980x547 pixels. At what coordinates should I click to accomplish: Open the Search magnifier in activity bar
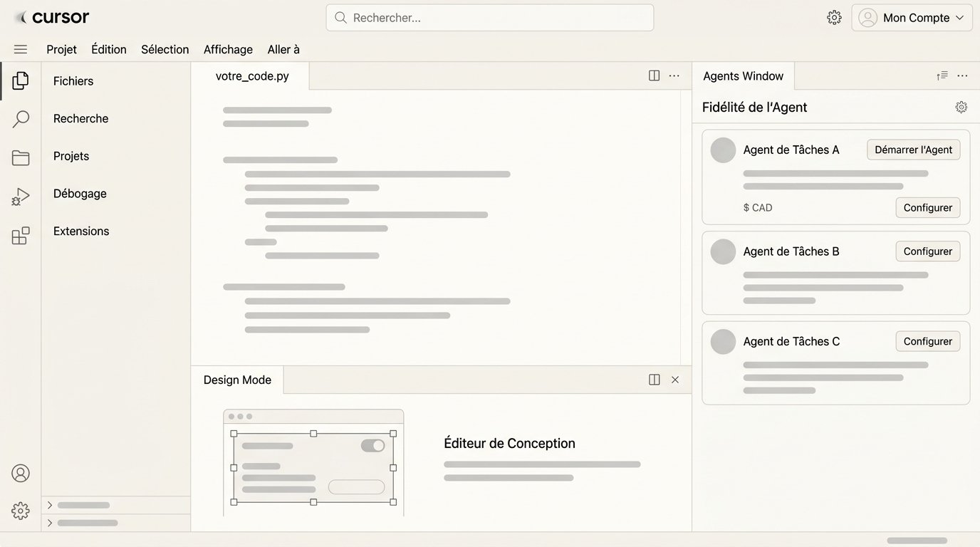[21, 119]
